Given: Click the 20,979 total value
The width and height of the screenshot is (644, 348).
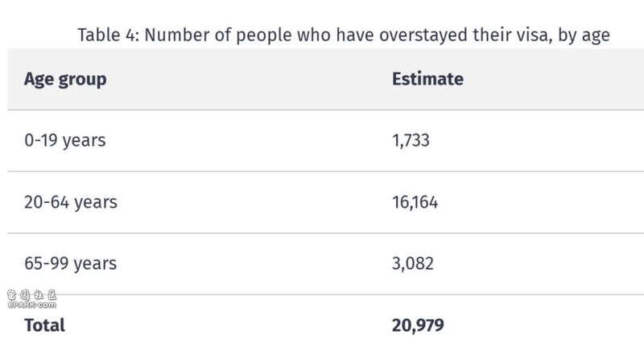Looking at the screenshot, I should [418, 325].
